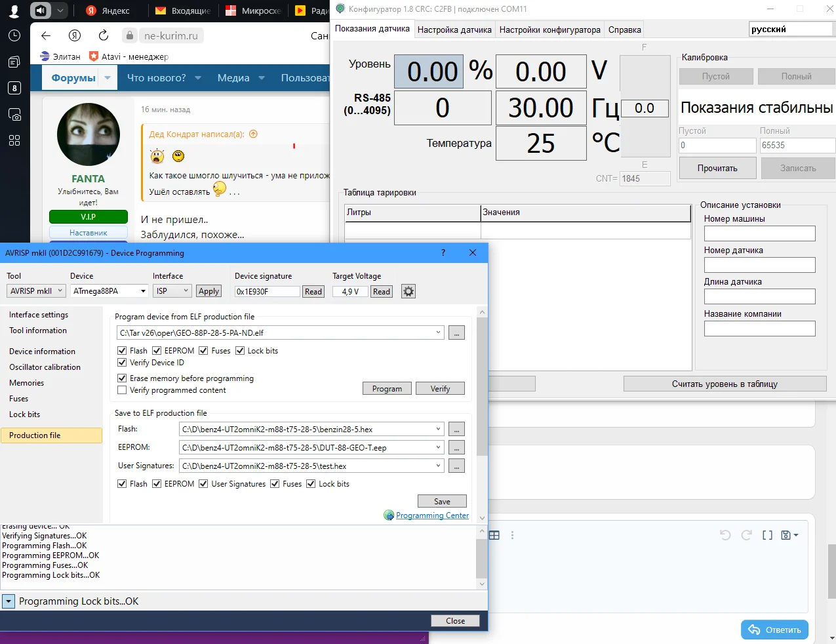Toggle BB code brackets icon in editor
This screenshot has height=644, width=836.
[x=767, y=535]
